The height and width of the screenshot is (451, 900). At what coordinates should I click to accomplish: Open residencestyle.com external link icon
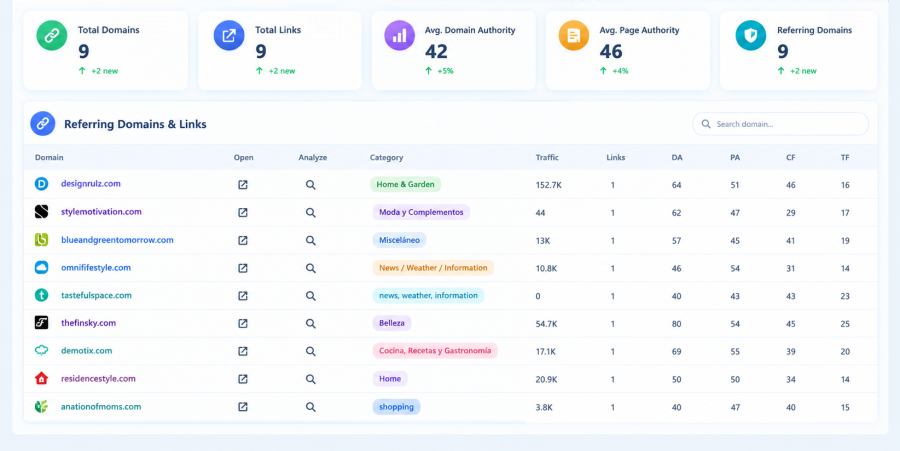tap(243, 379)
